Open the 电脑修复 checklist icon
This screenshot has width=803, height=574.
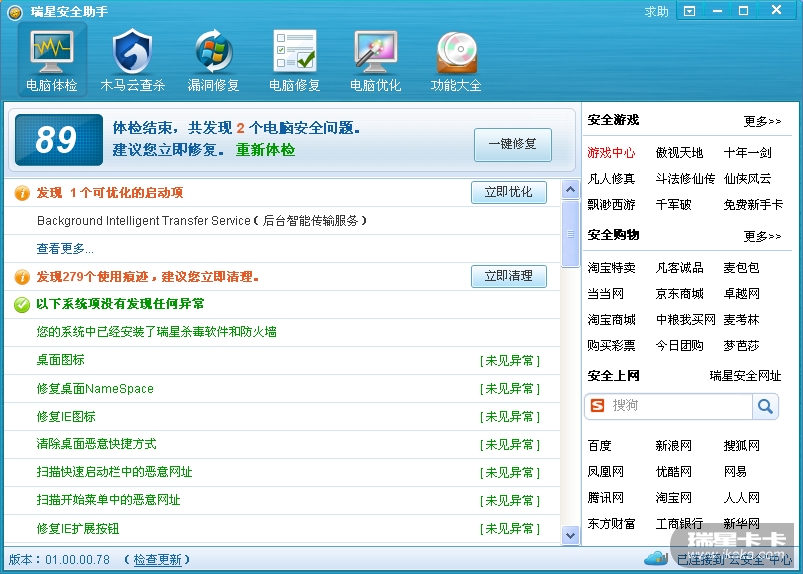294,50
